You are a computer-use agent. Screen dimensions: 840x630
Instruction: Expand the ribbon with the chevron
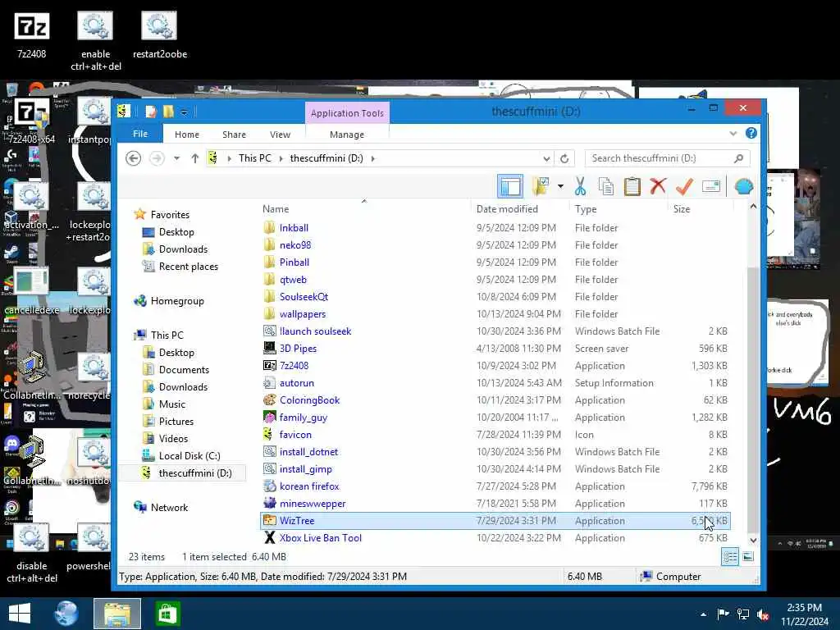point(733,134)
